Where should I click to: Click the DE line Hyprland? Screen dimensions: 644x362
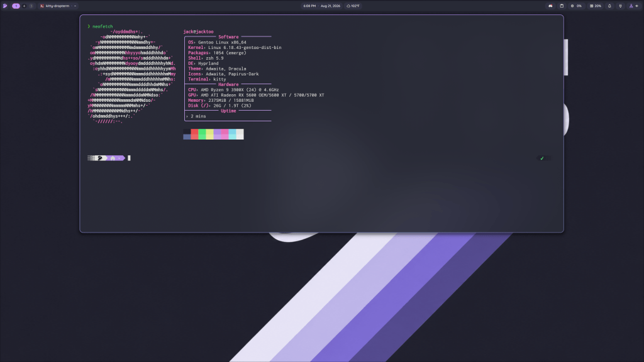pyautogui.click(x=203, y=63)
